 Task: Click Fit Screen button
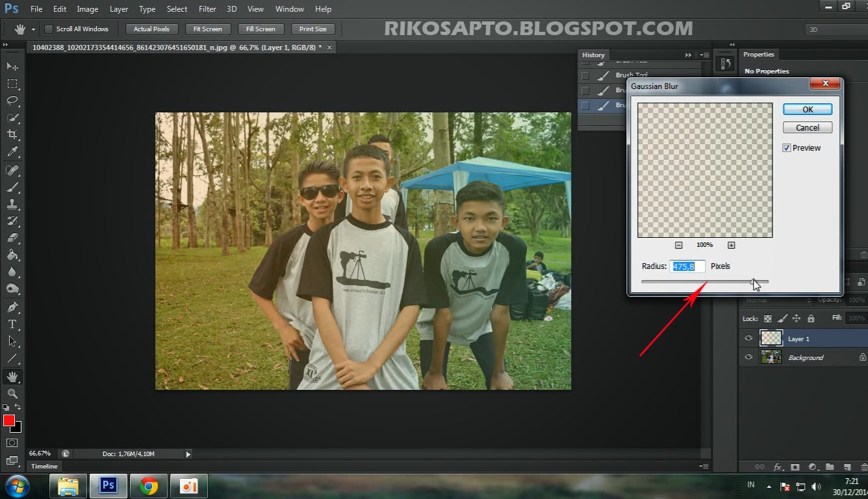(x=207, y=29)
